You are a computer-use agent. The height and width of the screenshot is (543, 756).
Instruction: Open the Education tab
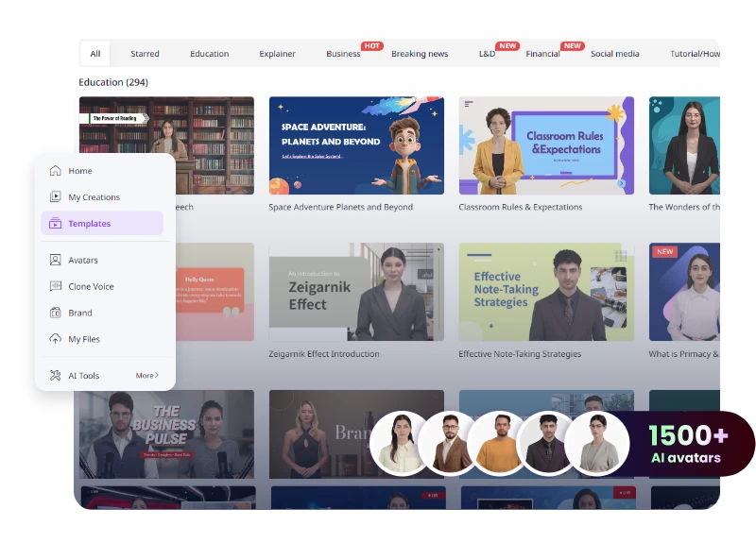point(209,54)
